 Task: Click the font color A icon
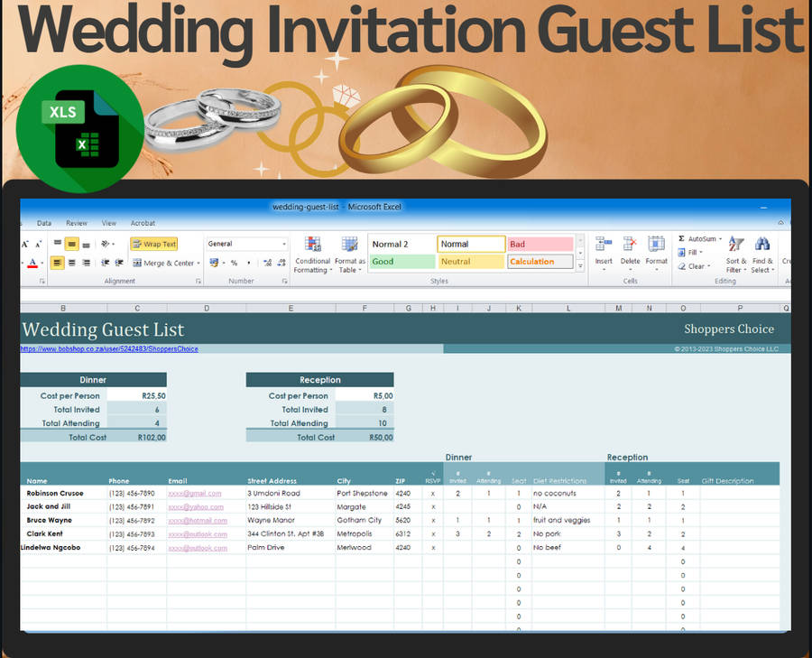[32, 264]
